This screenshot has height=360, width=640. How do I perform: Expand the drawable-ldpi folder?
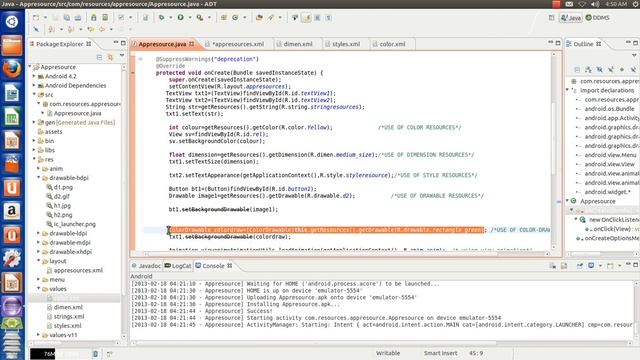[x=39, y=233]
